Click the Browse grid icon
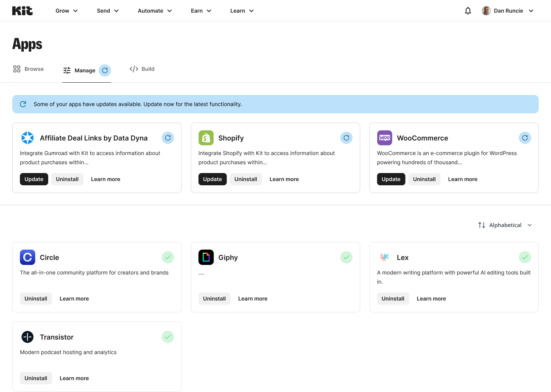Viewport: 551px width, 392px height. (17, 69)
